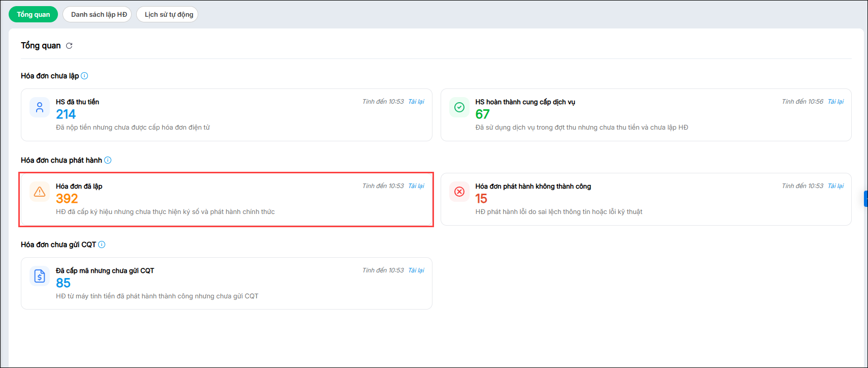Reload the HS hoàn thành cung cấp dịch vụ card

point(835,102)
